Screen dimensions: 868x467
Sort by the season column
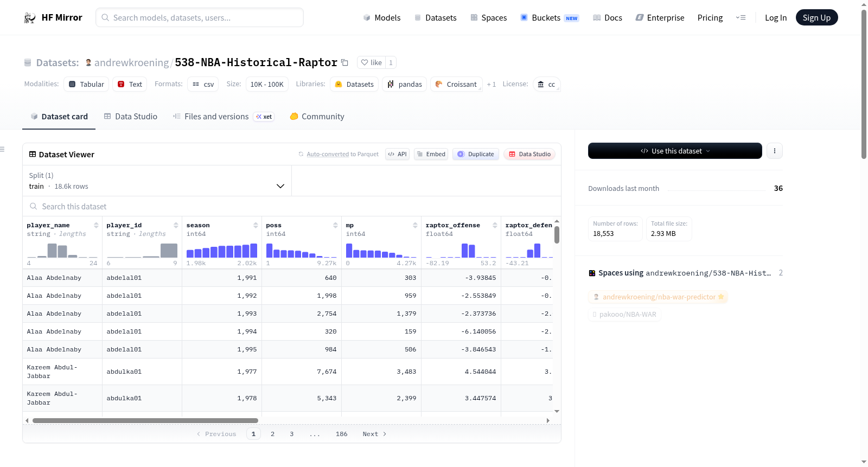(256, 225)
